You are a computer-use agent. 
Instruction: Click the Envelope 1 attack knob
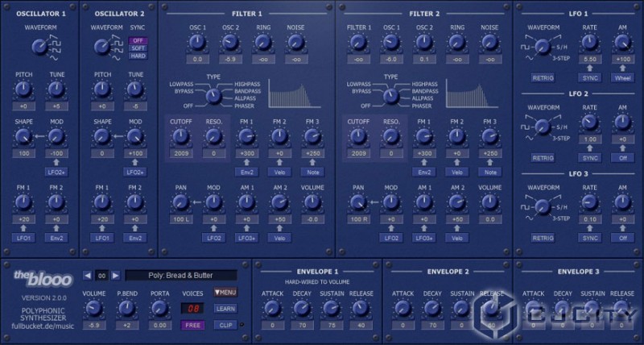(x=272, y=308)
